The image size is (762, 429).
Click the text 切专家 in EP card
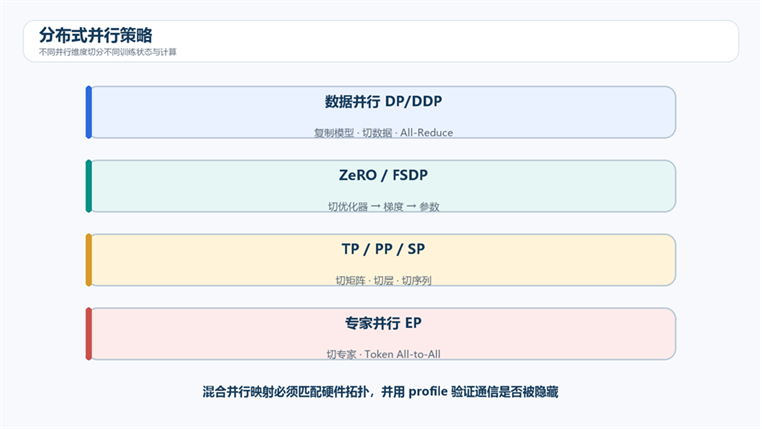coord(341,354)
